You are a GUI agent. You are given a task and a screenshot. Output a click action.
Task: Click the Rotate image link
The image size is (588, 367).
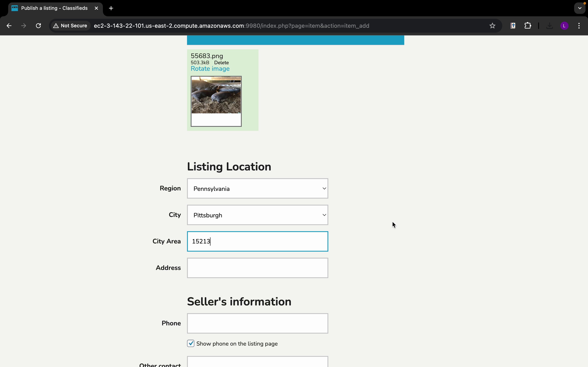[210, 69]
